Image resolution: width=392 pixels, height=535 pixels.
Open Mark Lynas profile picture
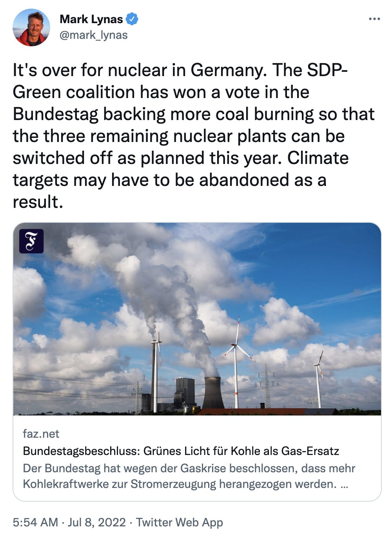(31, 27)
